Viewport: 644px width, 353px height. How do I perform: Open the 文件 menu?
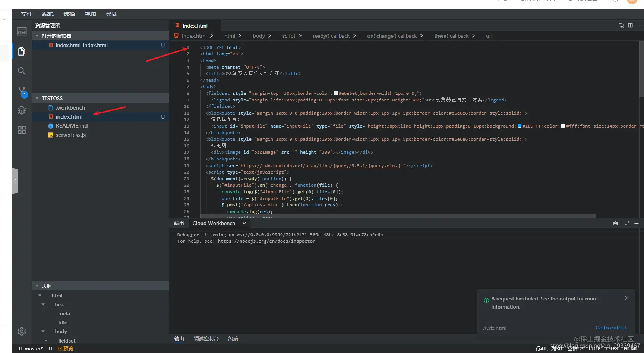pos(26,14)
